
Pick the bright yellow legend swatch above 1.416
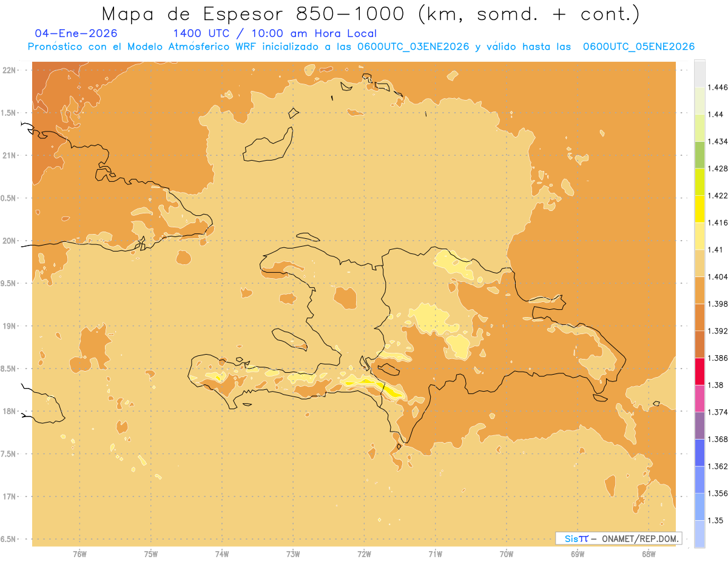(x=699, y=209)
